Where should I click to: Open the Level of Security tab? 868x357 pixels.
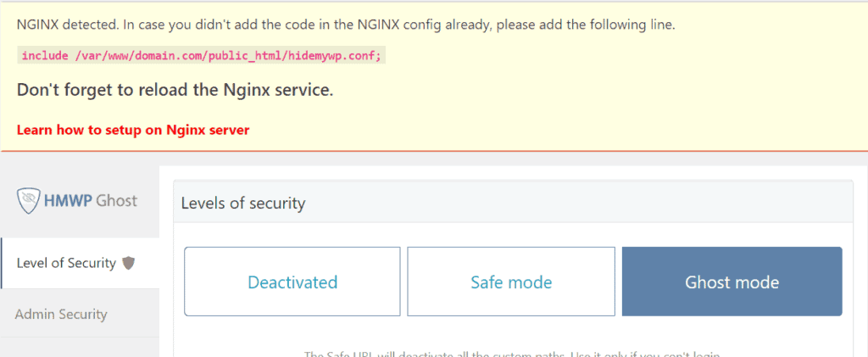tap(66, 263)
